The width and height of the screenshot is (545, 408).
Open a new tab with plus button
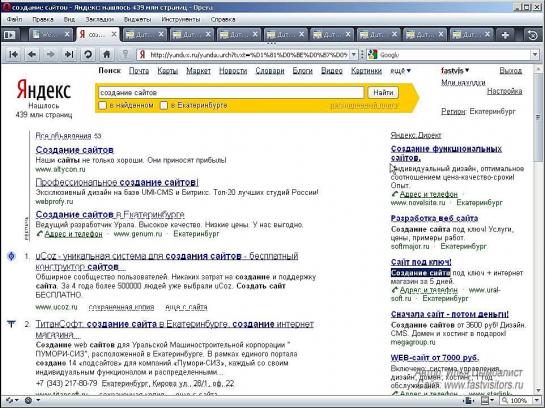click(505, 35)
